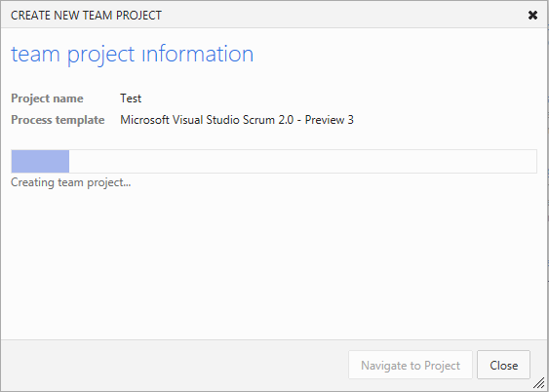Click the team project information heading

coord(133,55)
